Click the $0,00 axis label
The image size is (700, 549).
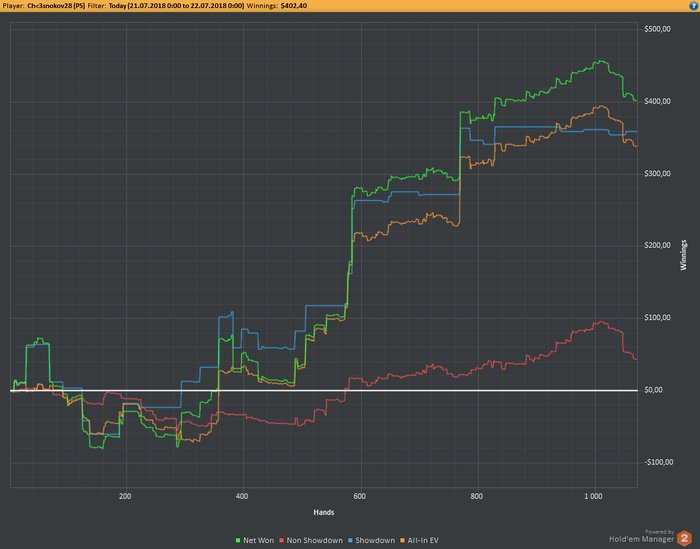654,390
